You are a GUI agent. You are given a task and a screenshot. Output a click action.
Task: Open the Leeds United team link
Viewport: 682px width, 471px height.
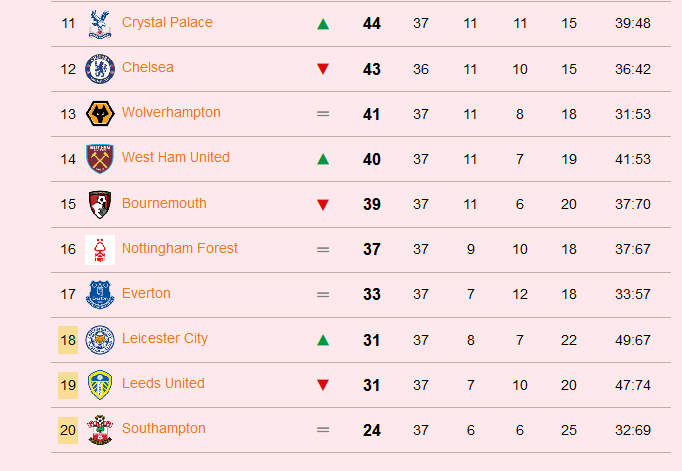point(163,383)
